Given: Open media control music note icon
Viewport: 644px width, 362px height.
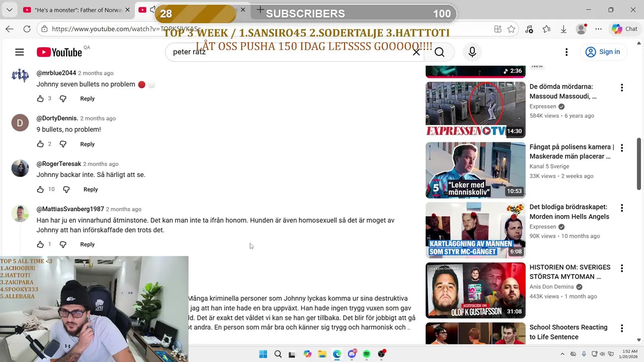Looking at the screenshot, I should 529,29.
